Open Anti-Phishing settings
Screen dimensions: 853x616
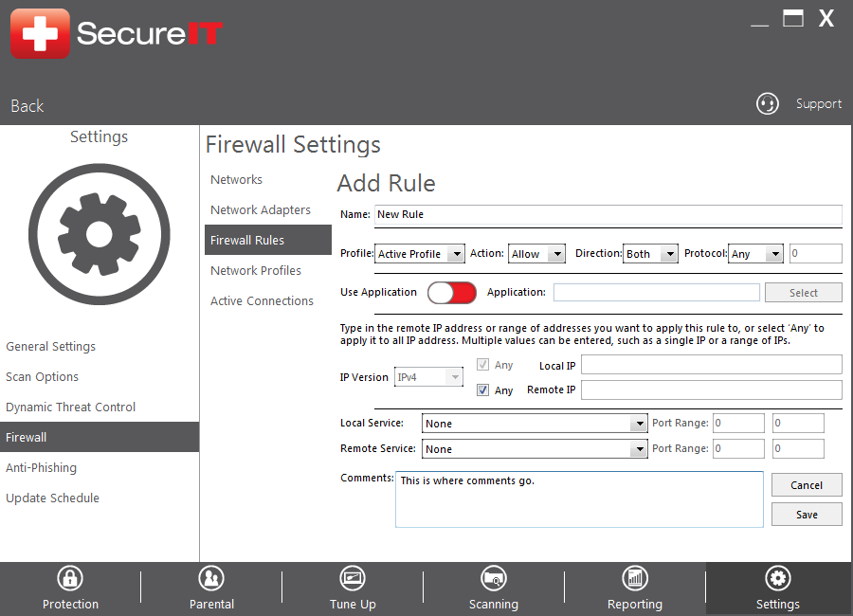[x=42, y=467]
